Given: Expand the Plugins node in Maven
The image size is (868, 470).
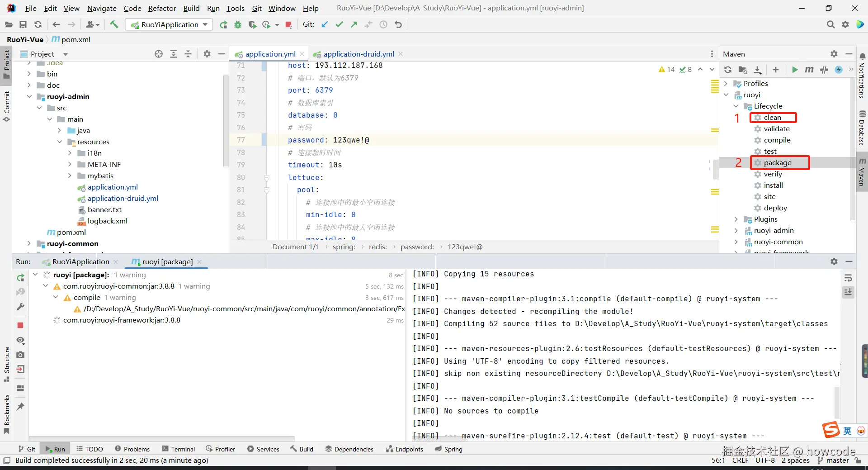Looking at the screenshot, I should coord(736,219).
